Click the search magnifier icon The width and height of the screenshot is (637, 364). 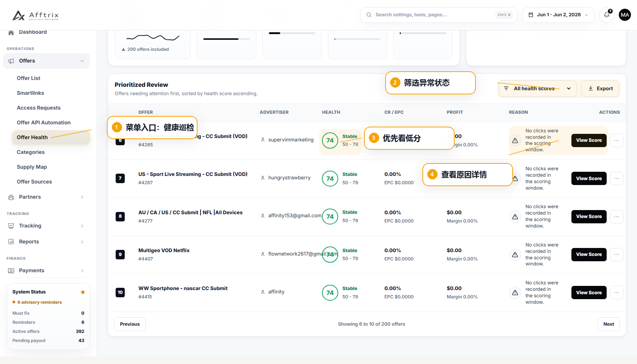click(369, 15)
